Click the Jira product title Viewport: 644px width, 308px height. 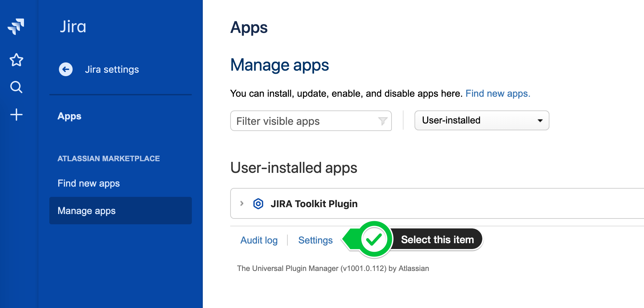[73, 27]
